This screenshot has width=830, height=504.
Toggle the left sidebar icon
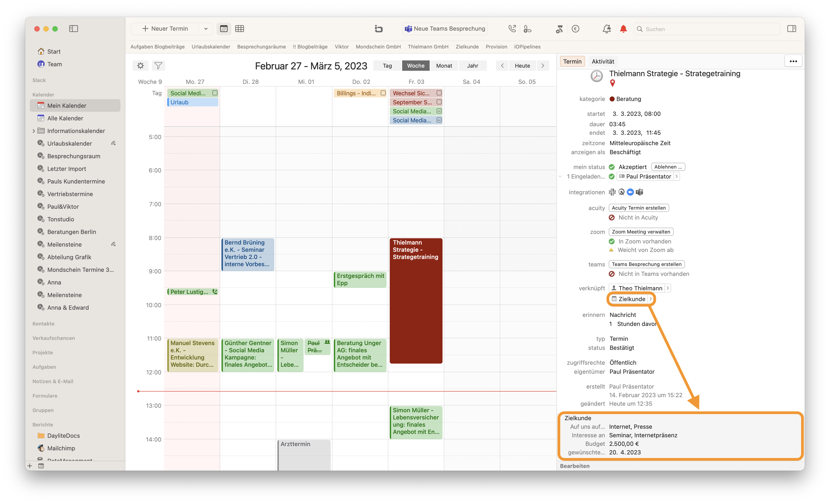[x=74, y=29]
